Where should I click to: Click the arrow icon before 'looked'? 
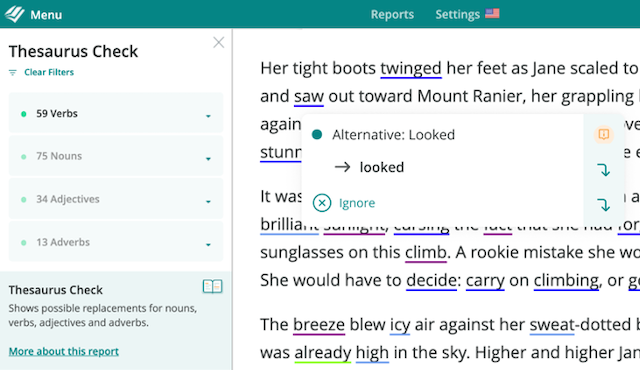[342, 167]
